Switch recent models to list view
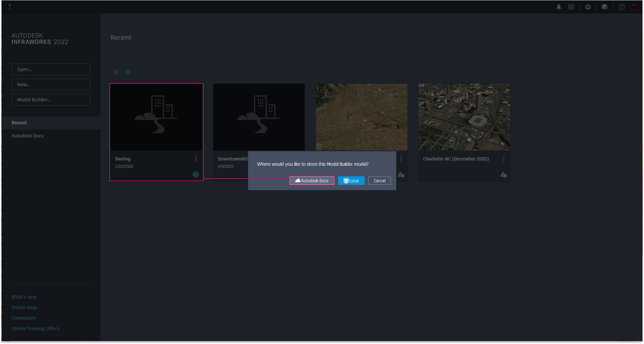This screenshot has height=344, width=644. (x=116, y=72)
